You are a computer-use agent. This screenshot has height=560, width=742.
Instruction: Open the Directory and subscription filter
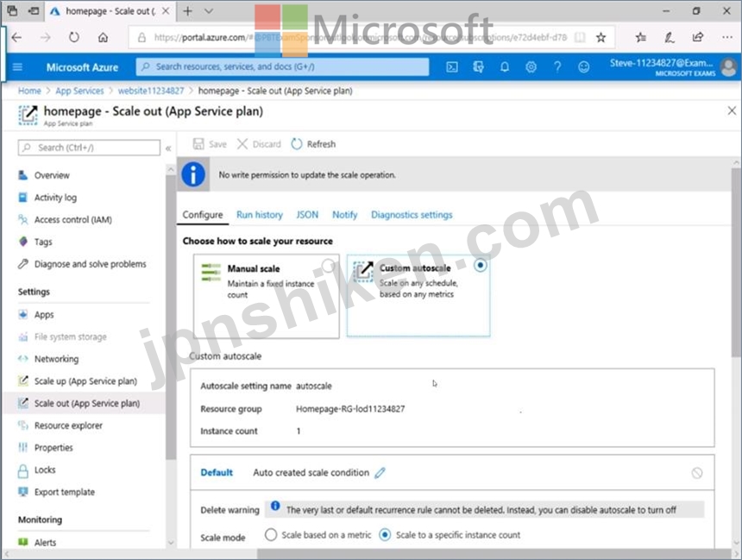click(x=479, y=66)
